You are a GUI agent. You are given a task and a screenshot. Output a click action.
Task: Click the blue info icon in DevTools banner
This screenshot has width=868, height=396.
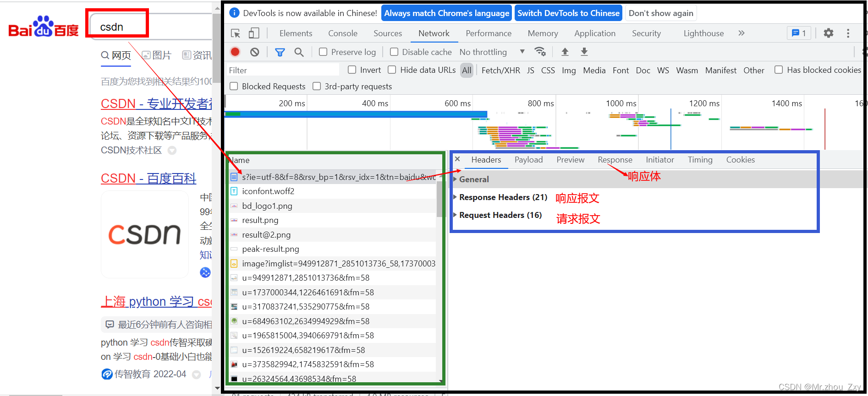pos(234,13)
